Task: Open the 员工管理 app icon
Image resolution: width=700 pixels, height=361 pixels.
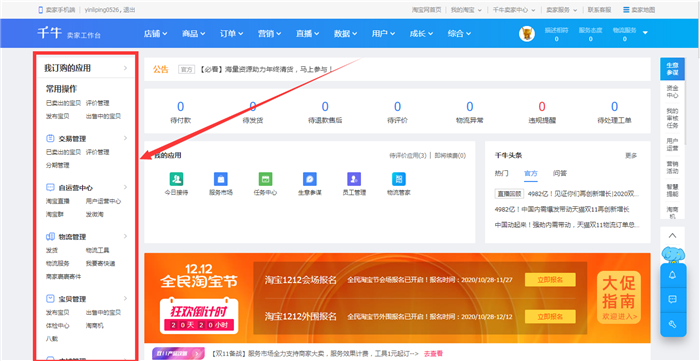Action: (354, 178)
